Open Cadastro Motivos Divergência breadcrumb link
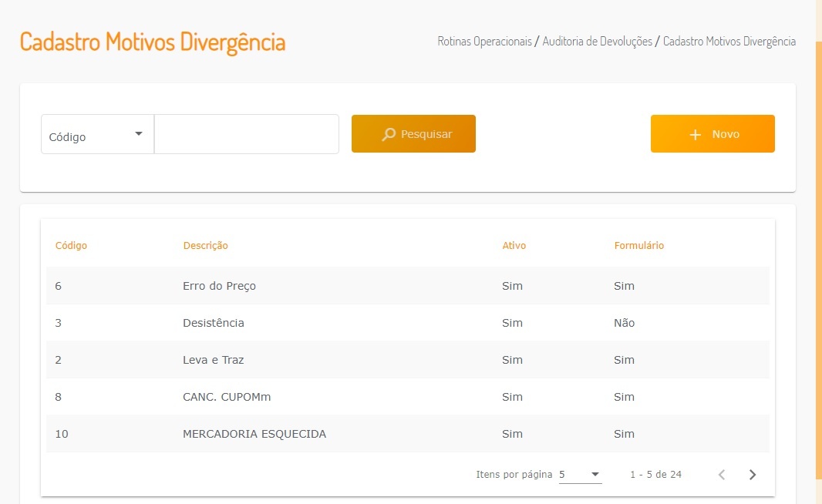The image size is (822, 504). click(x=729, y=42)
